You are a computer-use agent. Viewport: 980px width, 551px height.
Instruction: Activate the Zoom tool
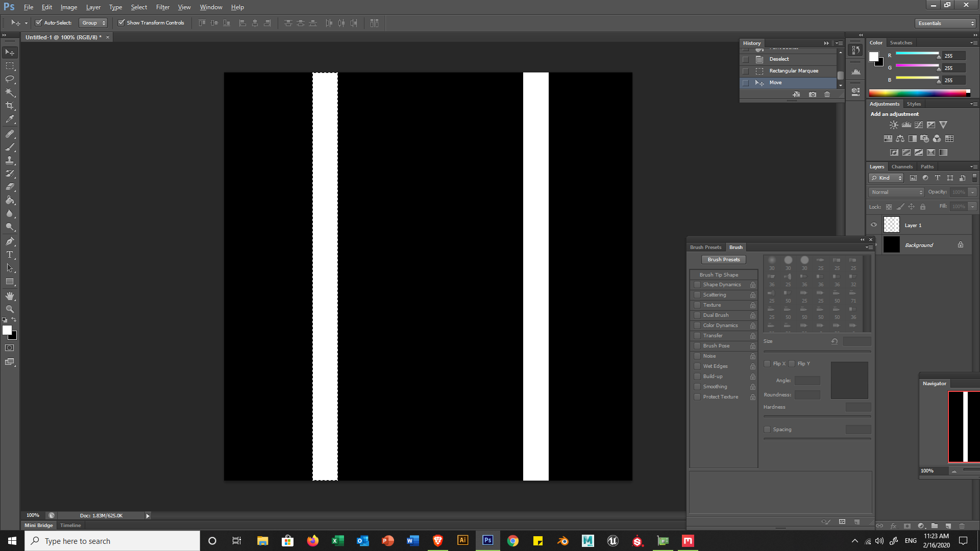(10, 309)
